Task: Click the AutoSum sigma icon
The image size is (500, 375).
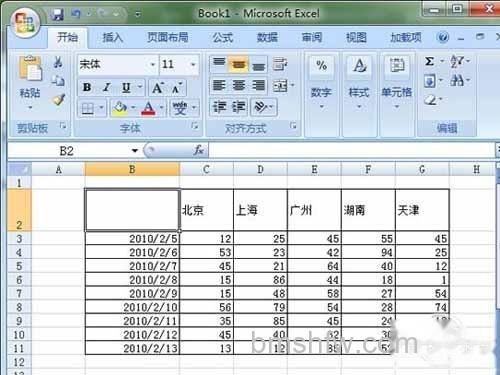Action: tap(429, 61)
